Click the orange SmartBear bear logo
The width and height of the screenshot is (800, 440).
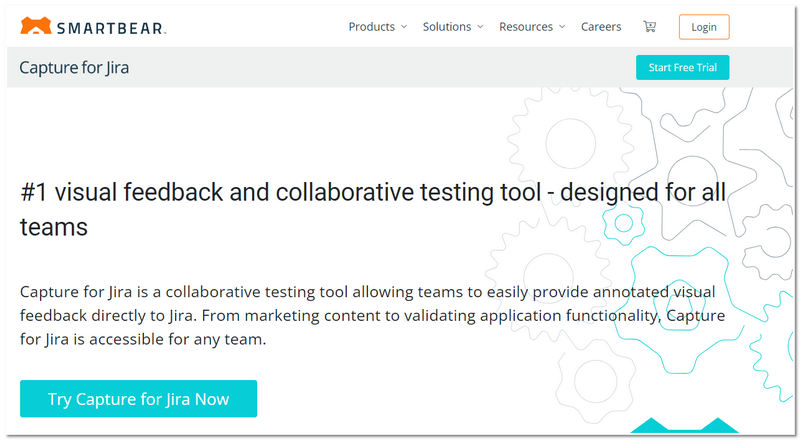36,26
